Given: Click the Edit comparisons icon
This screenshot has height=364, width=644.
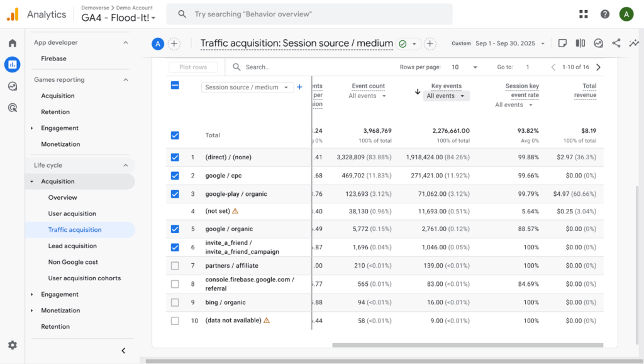Looking at the screenshot, I should coord(580,43).
